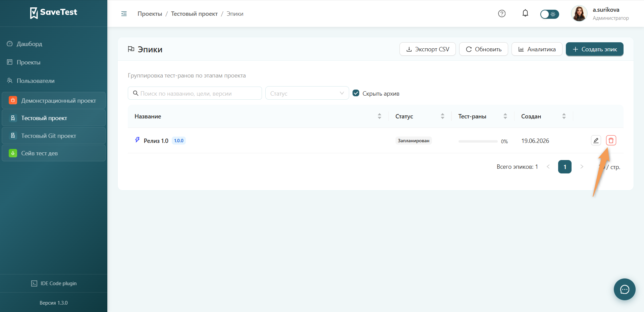The image size is (644, 312).
Task: Open notifications bell icon
Action: (x=525, y=13)
